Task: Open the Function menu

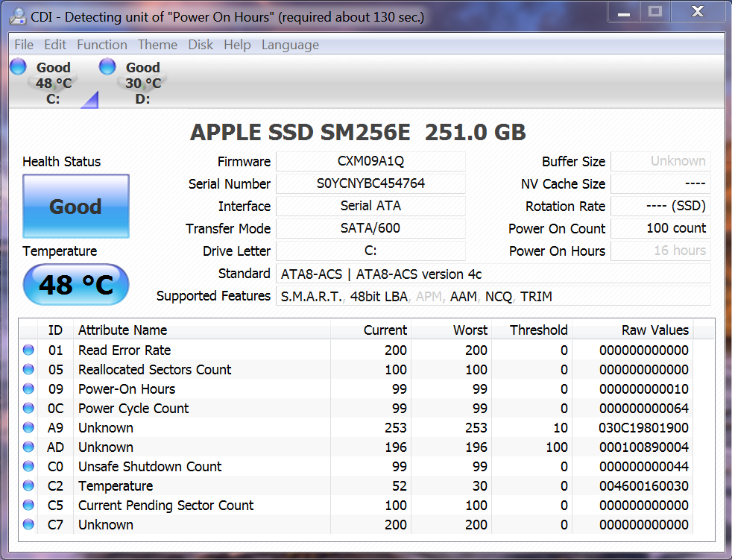Action: (x=101, y=45)
